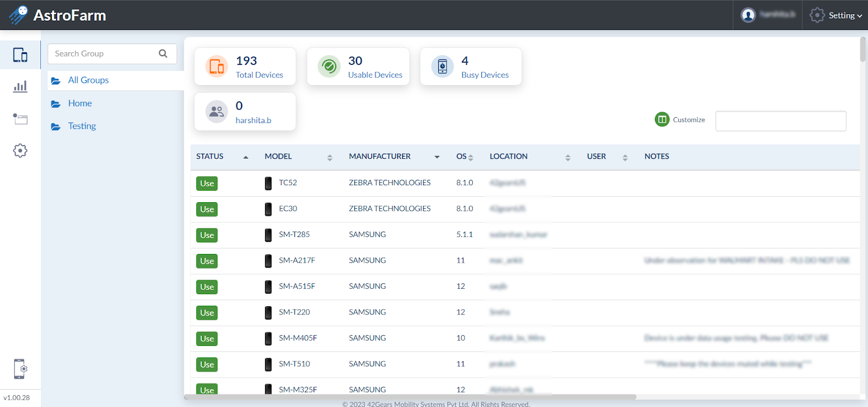Open the 4 Busy Devices card
The height and width of the screenshot is (407, 868).
(471, 66)
